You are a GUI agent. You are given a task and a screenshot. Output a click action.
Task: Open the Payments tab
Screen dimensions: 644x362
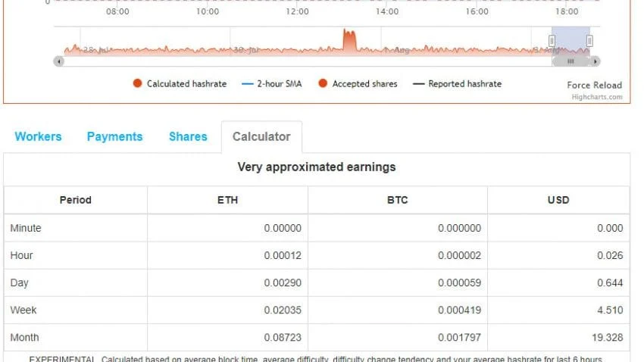[114, 136]
